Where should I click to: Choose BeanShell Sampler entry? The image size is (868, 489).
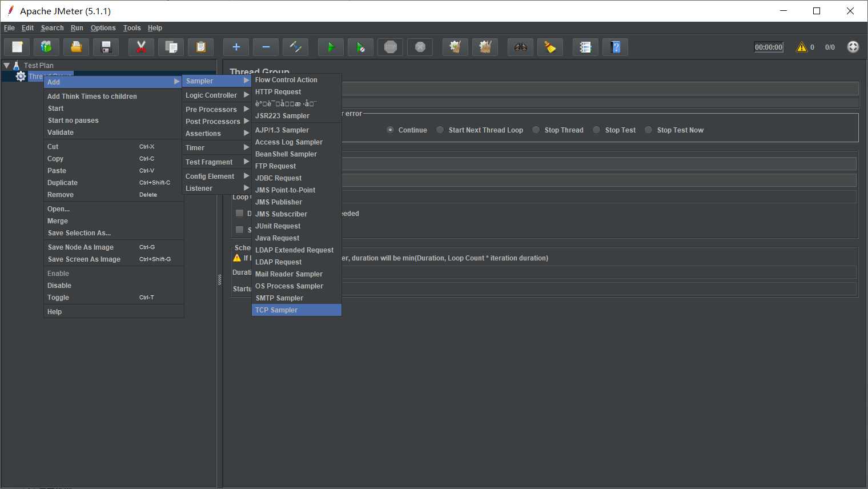(x=296, y=154)
